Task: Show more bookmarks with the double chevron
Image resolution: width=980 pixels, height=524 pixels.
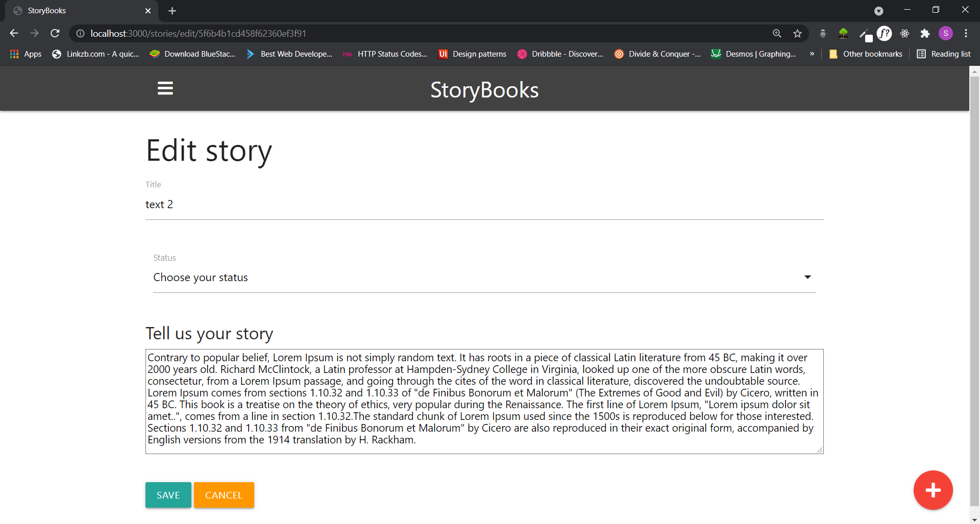Action: pos(812,54)
